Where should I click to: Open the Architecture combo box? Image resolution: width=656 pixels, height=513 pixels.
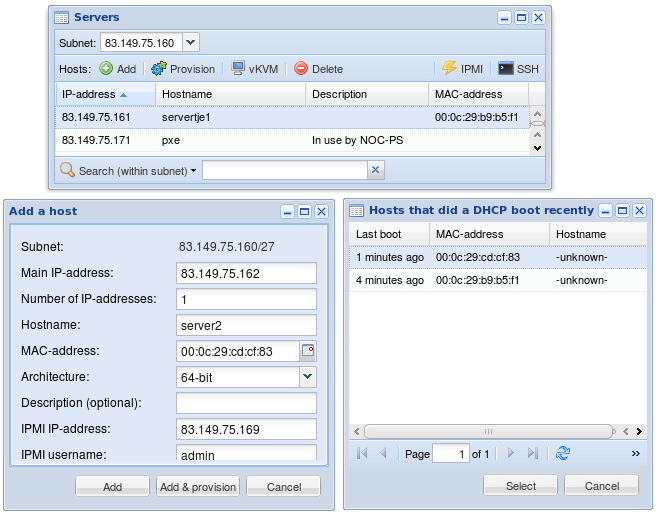point(308,377)
